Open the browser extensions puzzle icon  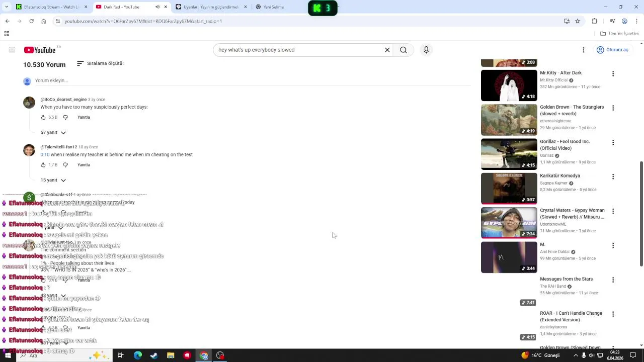coord(595,21)
